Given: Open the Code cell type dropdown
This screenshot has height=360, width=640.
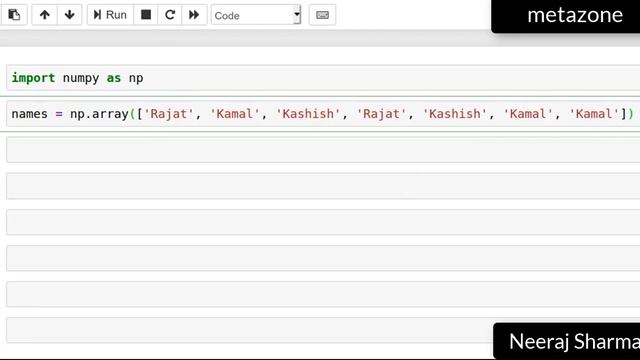Looking at the screenshot, I should pyautogui.click(x=256, y=16).
